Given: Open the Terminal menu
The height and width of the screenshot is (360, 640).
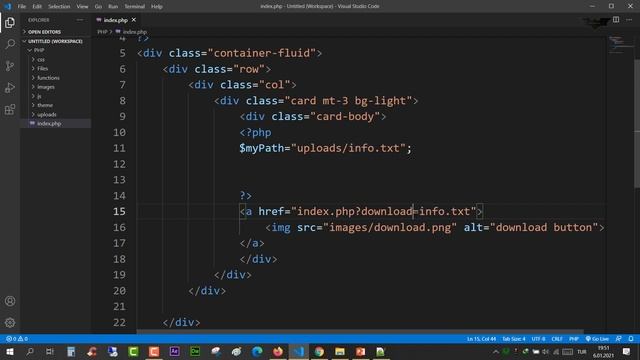Looking at the screenshot, I should [135, 7].
